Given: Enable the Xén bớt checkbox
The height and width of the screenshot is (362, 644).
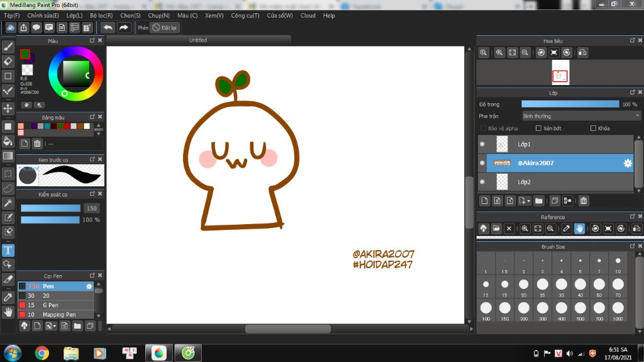Looking at the screenshot, I should (538, 128).
